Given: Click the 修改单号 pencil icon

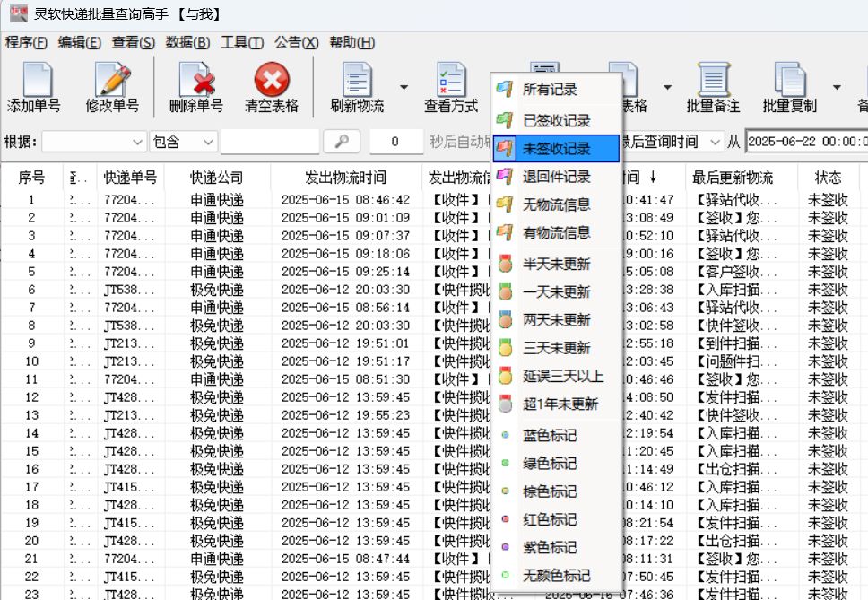Looking at the screenshot, I should point(113,80).
